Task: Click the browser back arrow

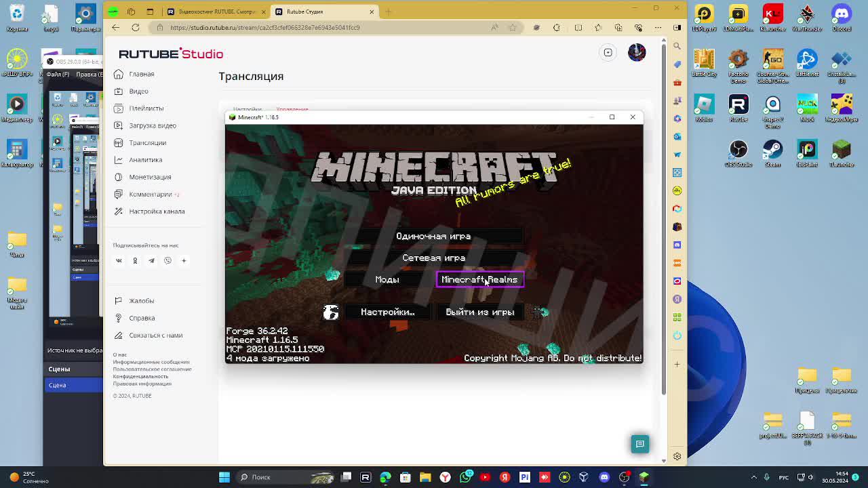Action: pos(116,28)
